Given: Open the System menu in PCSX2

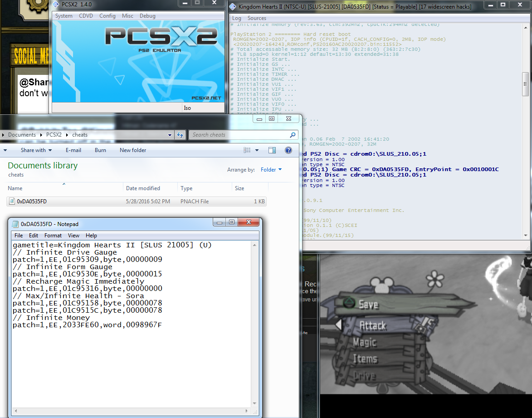Looking at the screenshot, I should tap(64, 16).
